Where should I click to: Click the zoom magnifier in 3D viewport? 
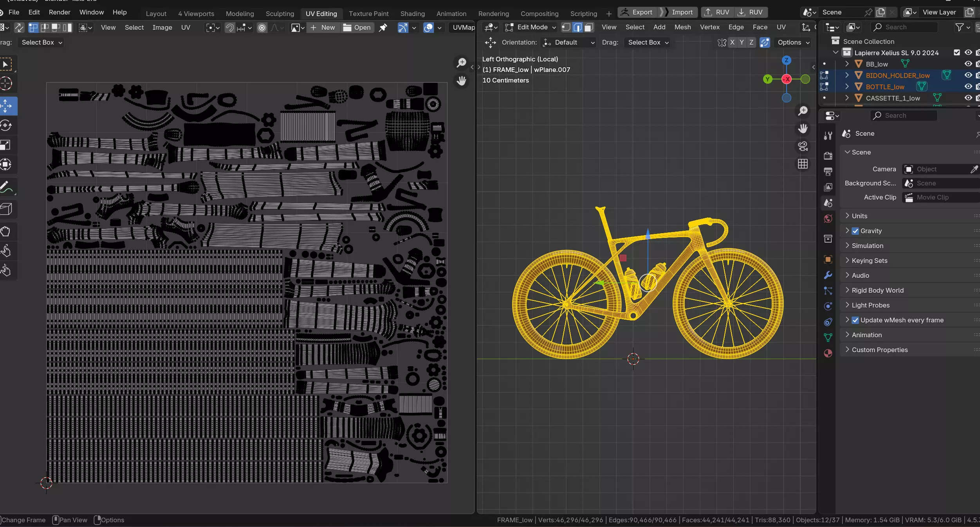click(803, 111)
